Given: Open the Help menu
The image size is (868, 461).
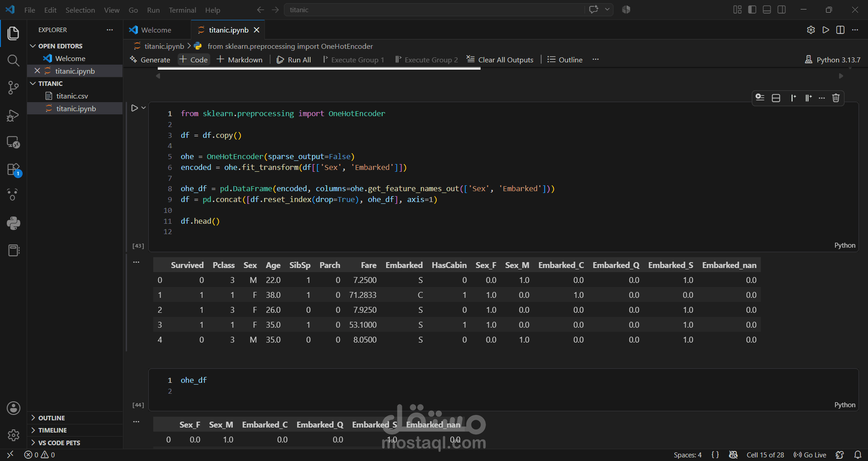Looking at the screenshot, I should pyautogui.click(x=212, y=10).
